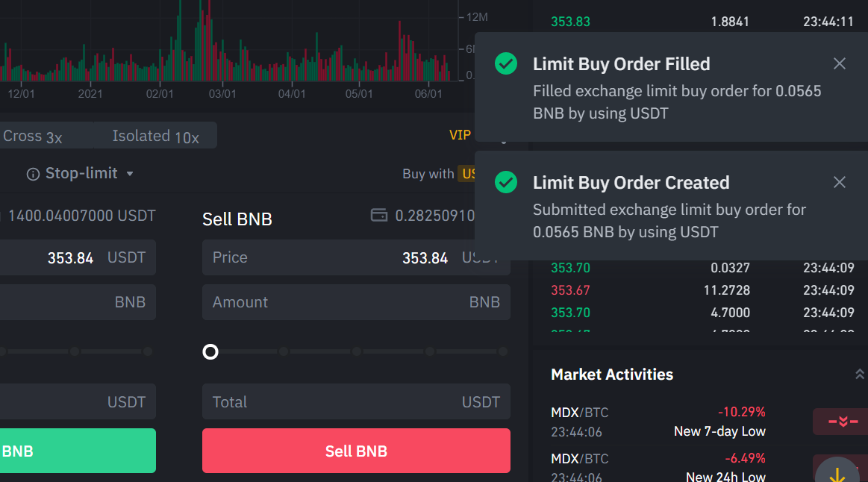Viewport: 868px width, 482px height.
Task: Click the info icon beside Stop-limit
Action: point(33,174)
